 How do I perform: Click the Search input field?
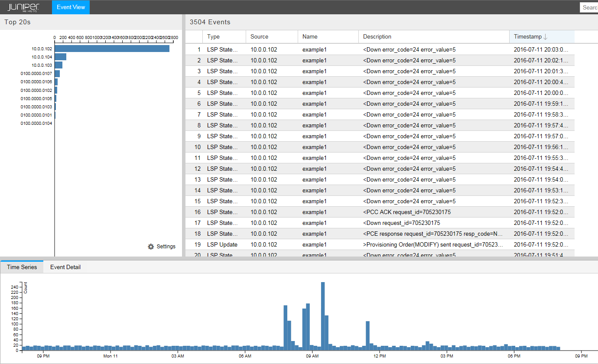[589, 7]
